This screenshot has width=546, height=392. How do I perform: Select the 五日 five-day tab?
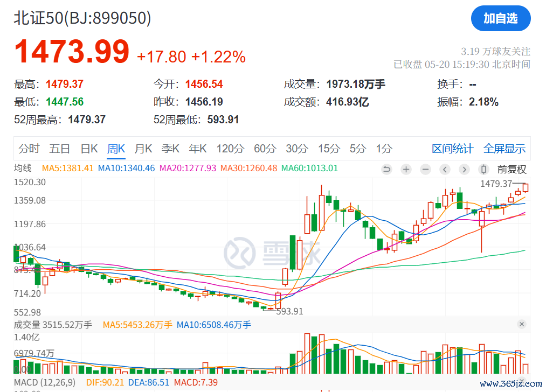tap(59, 149)
